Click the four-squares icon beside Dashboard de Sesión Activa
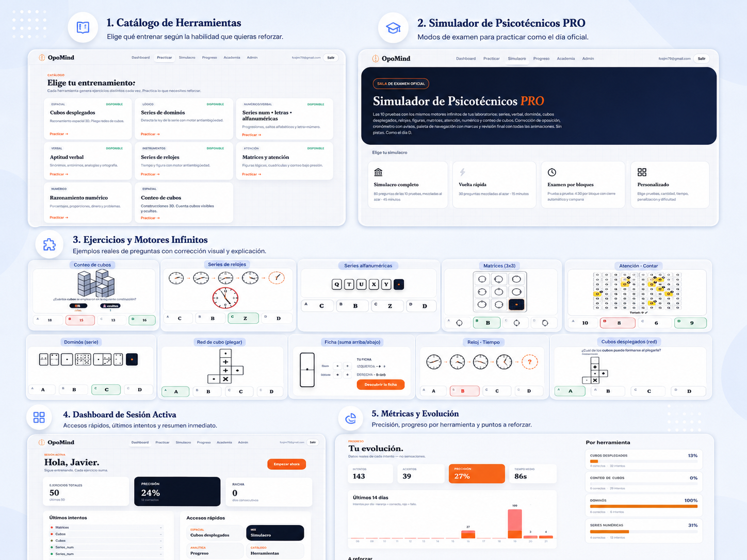This screenshot has width=747, height=560. pos(39,417)
